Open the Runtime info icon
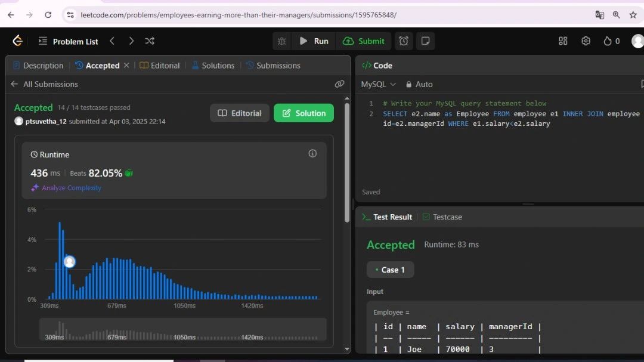This screenshot has height=362, width=644. pyautogui.click(x=312, y=154)
